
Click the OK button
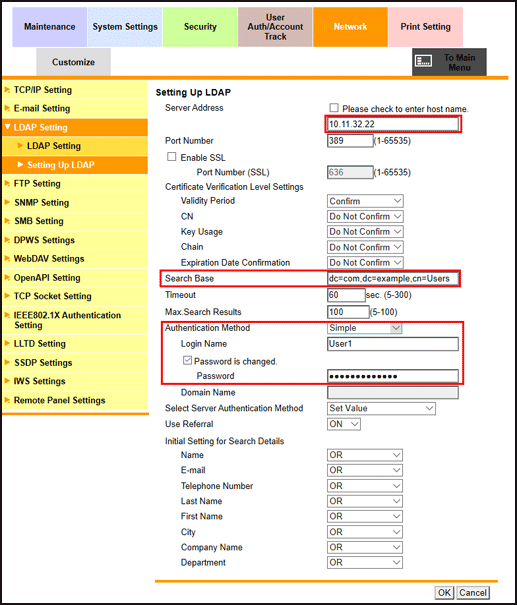tap(444, 593)
